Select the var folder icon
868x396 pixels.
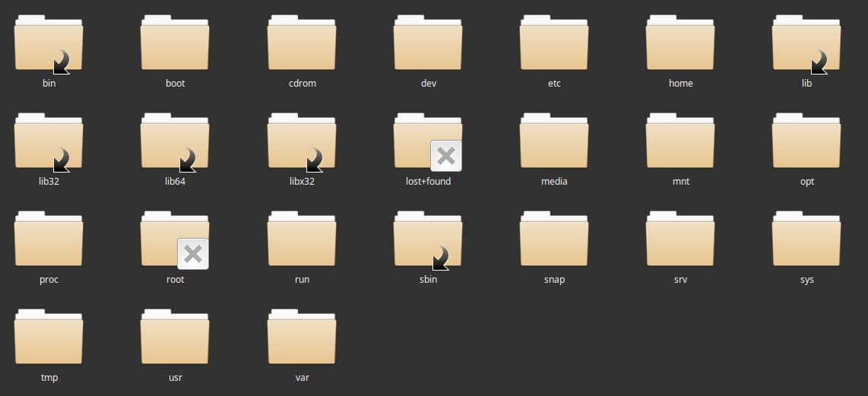302,337
